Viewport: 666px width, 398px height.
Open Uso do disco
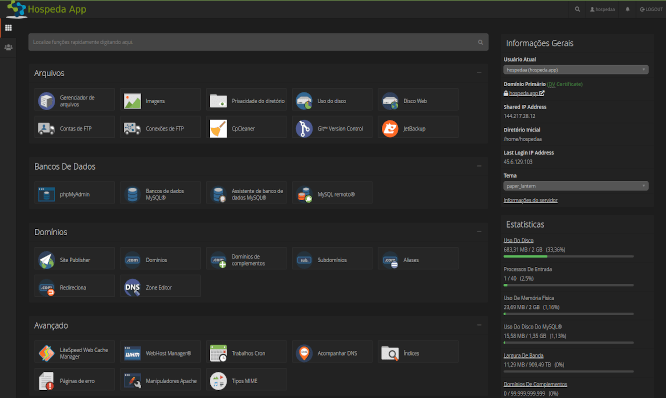(332, 101)
